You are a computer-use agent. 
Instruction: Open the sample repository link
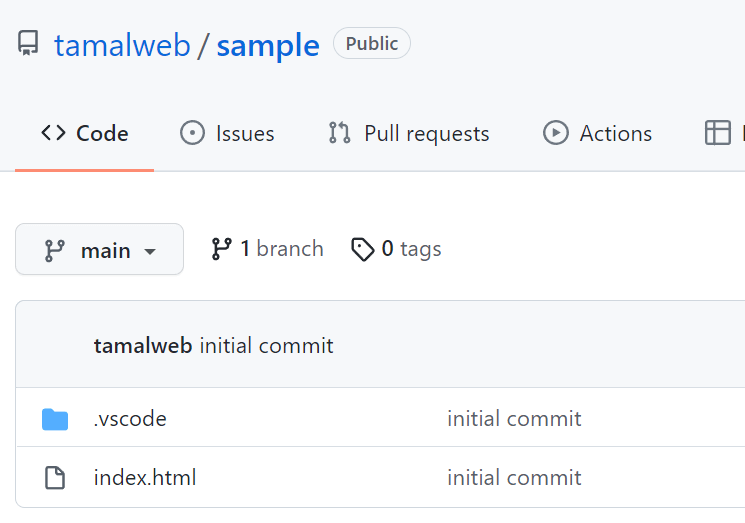(268, 46)
